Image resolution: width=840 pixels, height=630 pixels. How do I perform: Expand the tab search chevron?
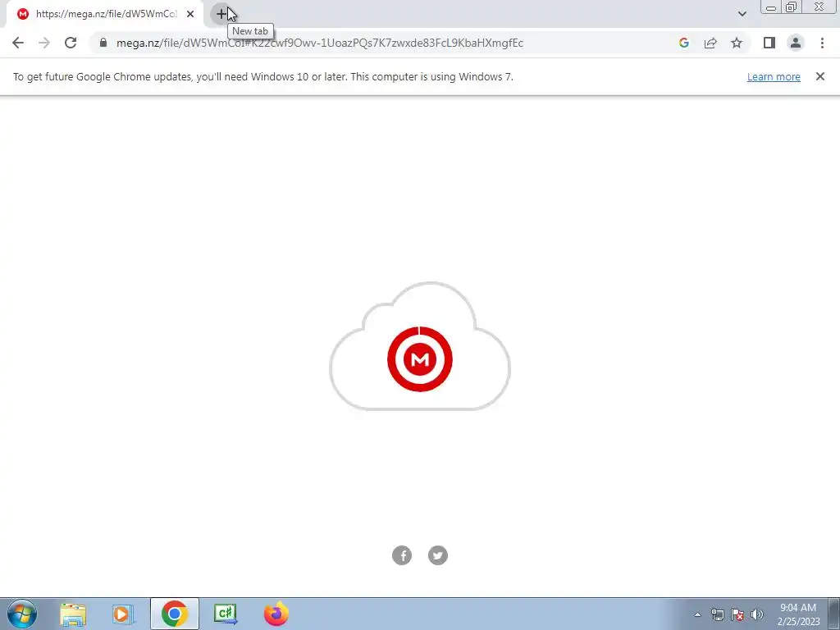[x=742, y=14]
